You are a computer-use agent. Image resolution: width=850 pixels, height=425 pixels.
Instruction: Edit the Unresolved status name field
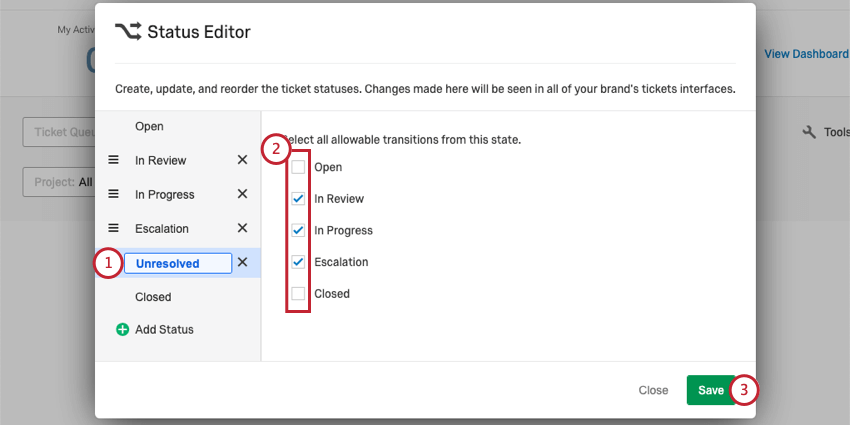click(178, 263)
